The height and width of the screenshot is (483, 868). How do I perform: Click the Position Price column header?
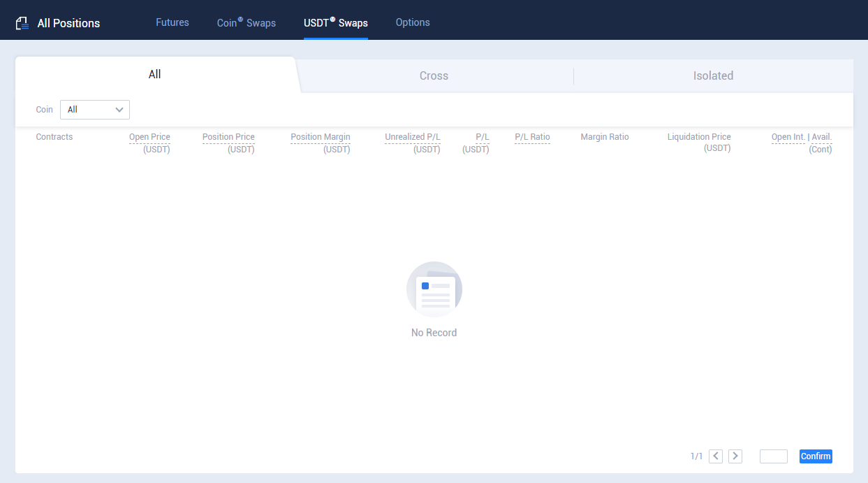click(x=228, y=137)
